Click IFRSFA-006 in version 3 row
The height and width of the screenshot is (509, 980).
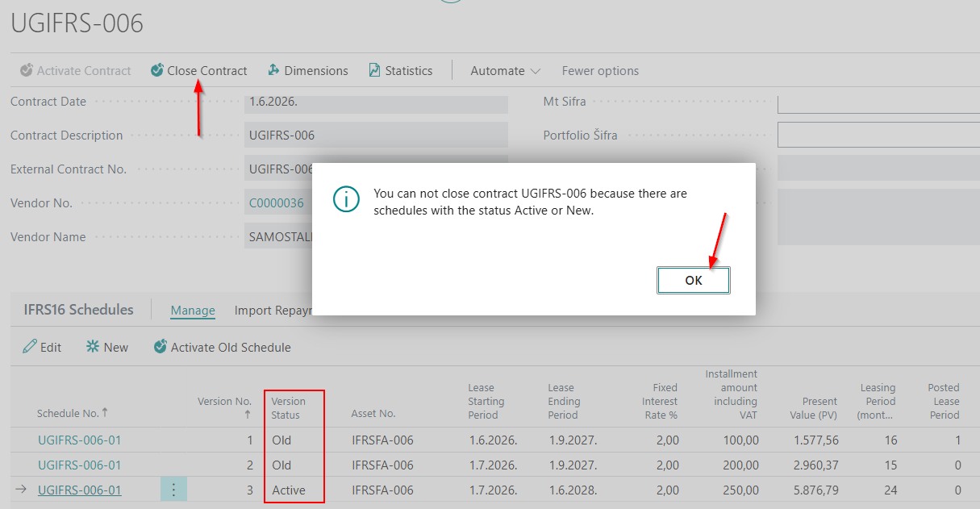(x=382, y=490)
